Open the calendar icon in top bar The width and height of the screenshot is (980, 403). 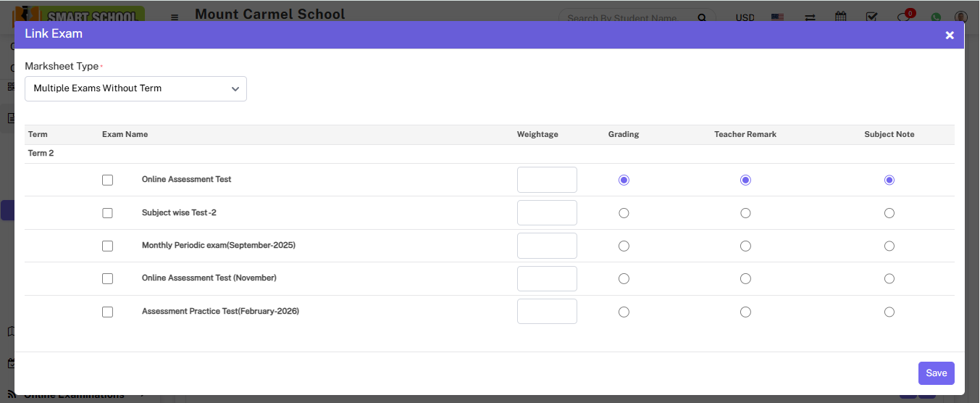pyautogui.click(x=840, y=17)
